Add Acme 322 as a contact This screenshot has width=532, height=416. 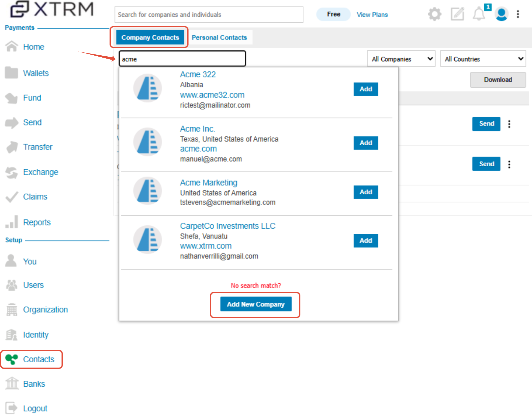[366, 89]
